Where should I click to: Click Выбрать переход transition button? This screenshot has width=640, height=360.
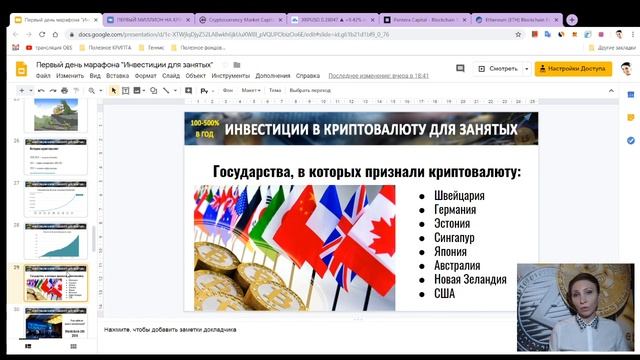[310, 90]
